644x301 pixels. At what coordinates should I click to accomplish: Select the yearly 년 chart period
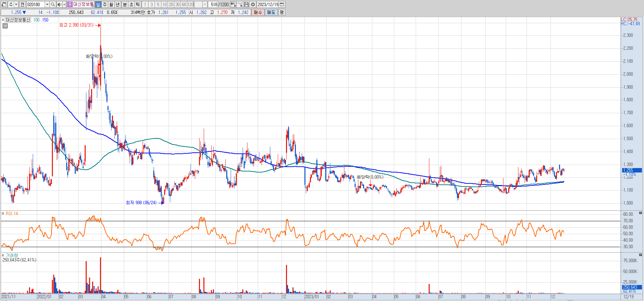pos(118,4)
